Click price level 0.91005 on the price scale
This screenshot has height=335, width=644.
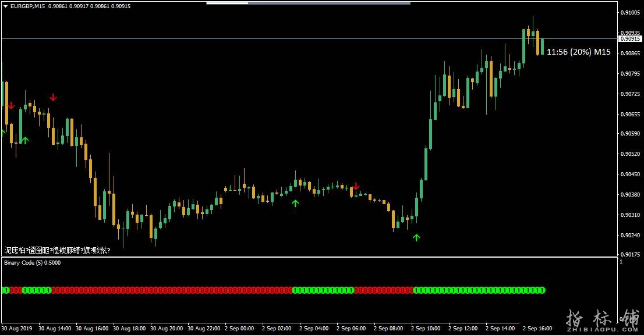(x=631, y=13)
